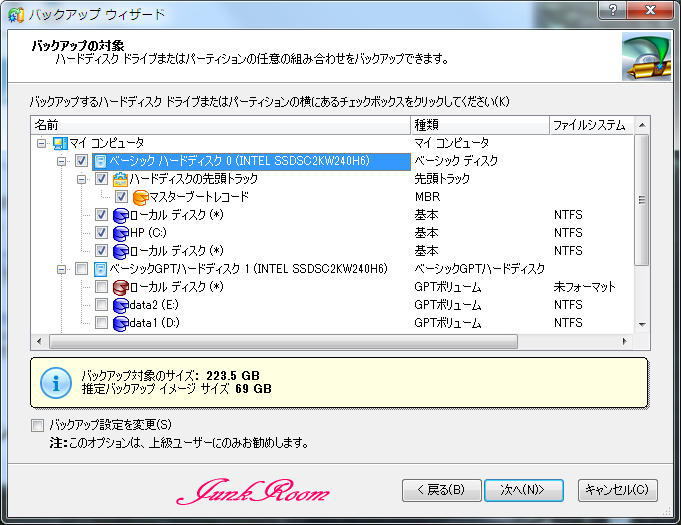Image resolution: width=681 pixels, height=525 pixels.
Task: Check the data2 (E:) volume checkbox
Action: click(x=101, y=305)
